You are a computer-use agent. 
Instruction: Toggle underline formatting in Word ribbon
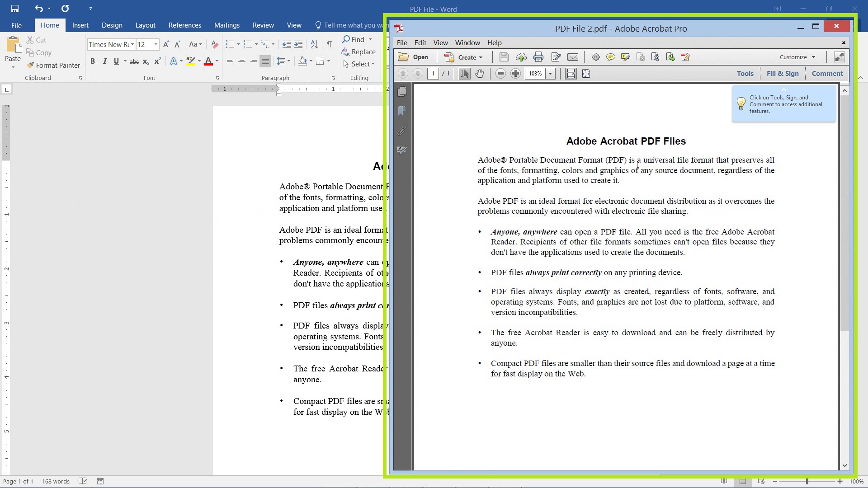(116, 61)
